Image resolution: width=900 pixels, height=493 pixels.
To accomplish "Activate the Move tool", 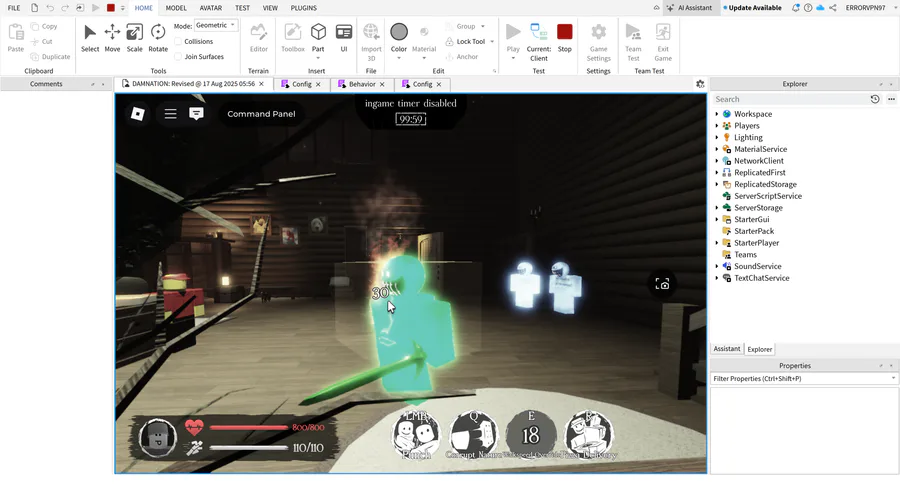I will pos(112,38).
